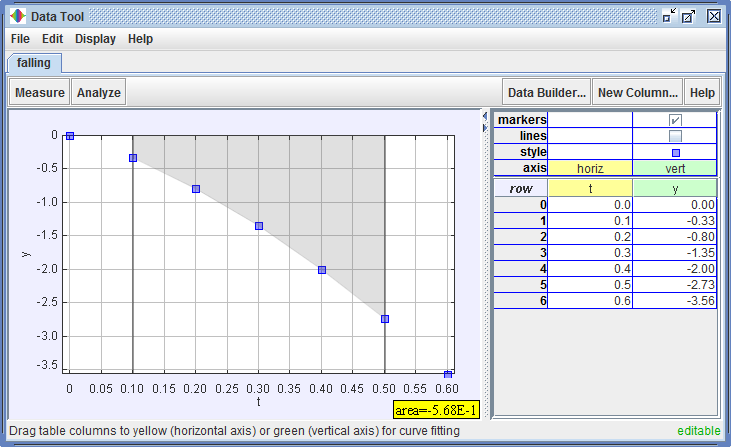Select the y cell with value -2.00
Viewport: 731px width, 447px height.
675,268
